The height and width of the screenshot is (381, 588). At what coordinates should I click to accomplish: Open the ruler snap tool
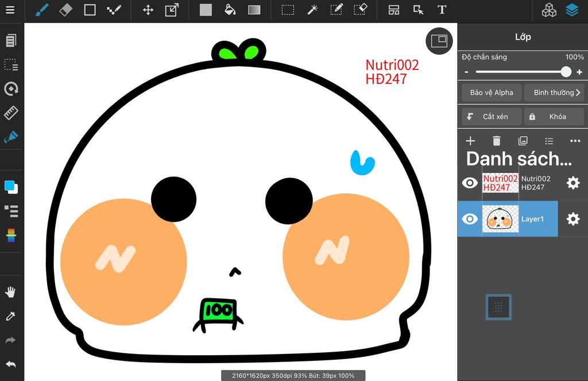pyautogui.click(x=11, y=113)
